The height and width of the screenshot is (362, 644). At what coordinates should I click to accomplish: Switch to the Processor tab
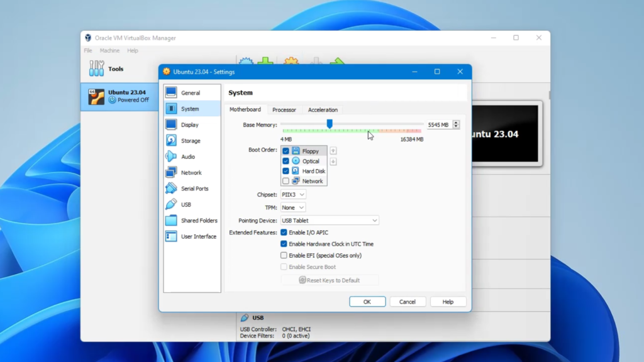[284, 110]
